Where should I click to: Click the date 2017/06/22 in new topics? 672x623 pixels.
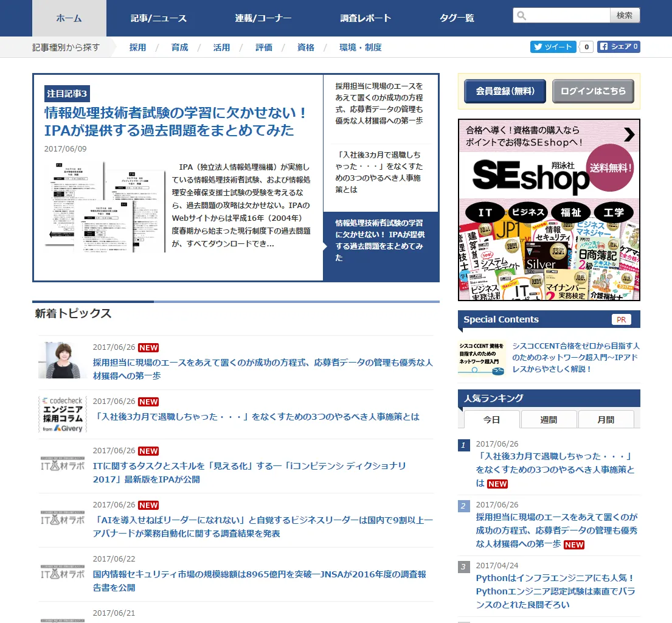114,559
